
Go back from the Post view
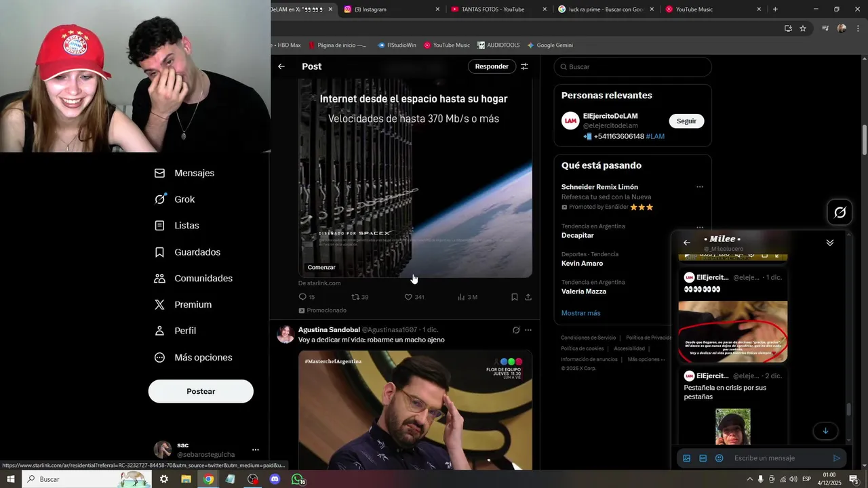[x=281, y=66]
